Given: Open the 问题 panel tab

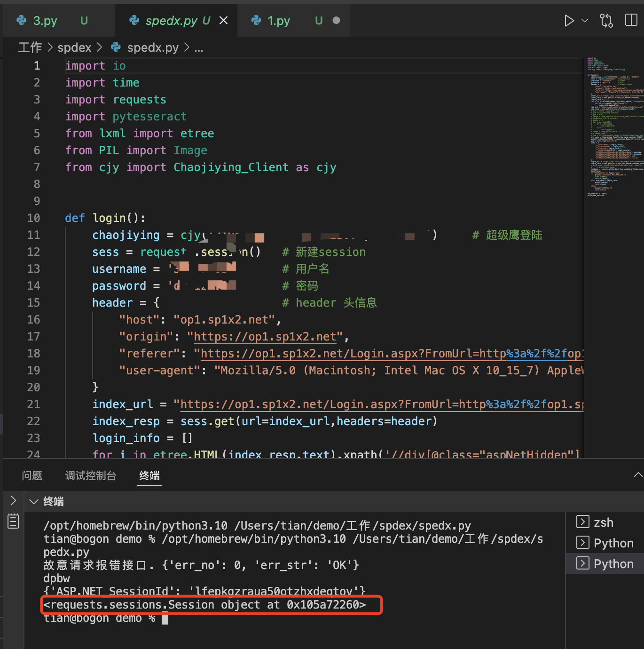Looking at the screenshot, I should [x=32, y=476].
